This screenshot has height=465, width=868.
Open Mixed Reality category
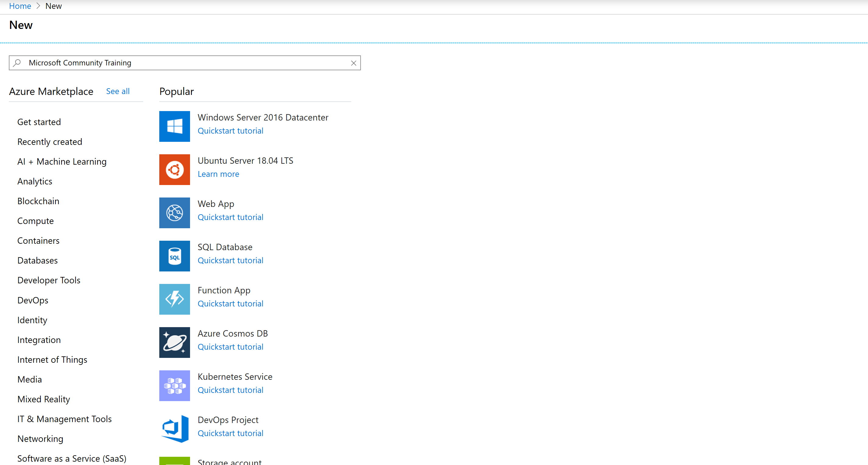(x=44, y=399)
